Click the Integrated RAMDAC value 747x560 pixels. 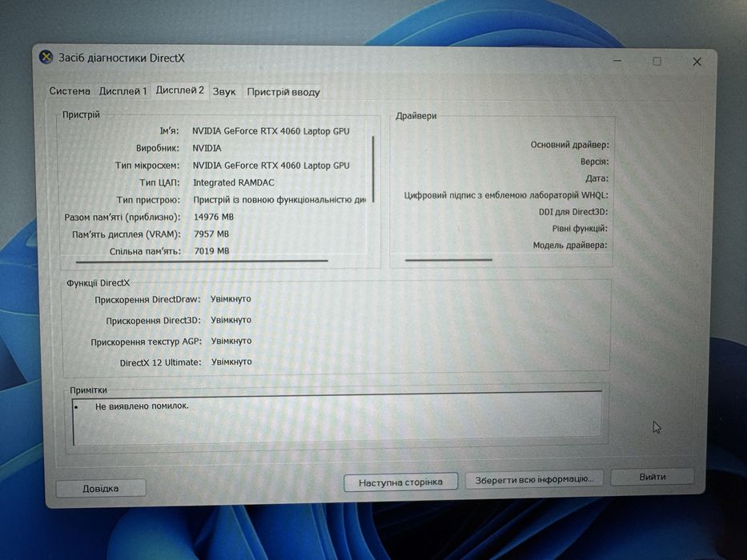(x=234, y=182)
